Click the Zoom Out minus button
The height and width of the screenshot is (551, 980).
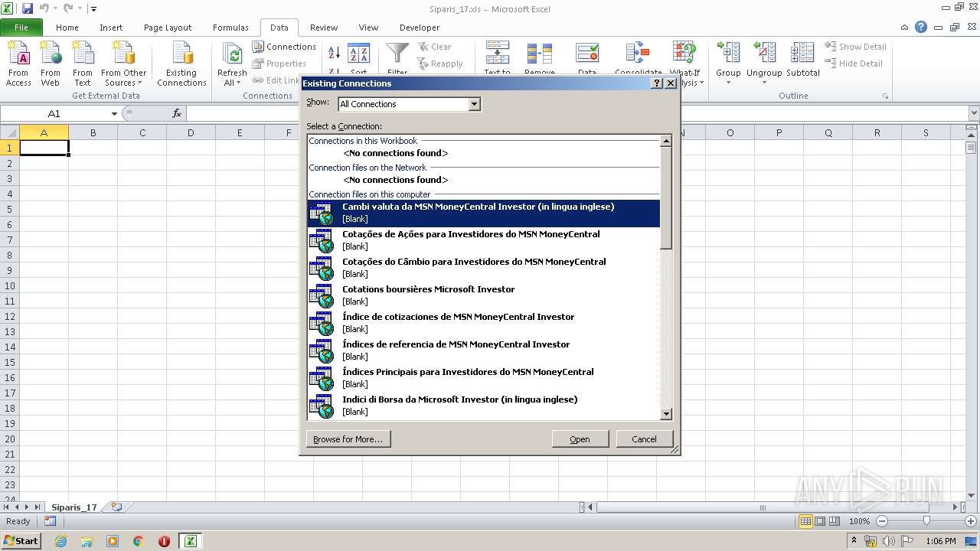(x=881, y=521)
